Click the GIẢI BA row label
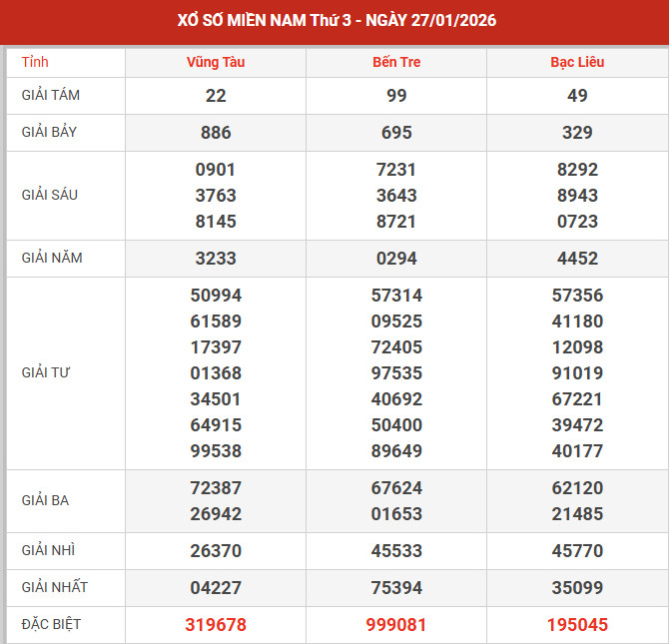Screen dimensions: 669x644 pos(45,500)
